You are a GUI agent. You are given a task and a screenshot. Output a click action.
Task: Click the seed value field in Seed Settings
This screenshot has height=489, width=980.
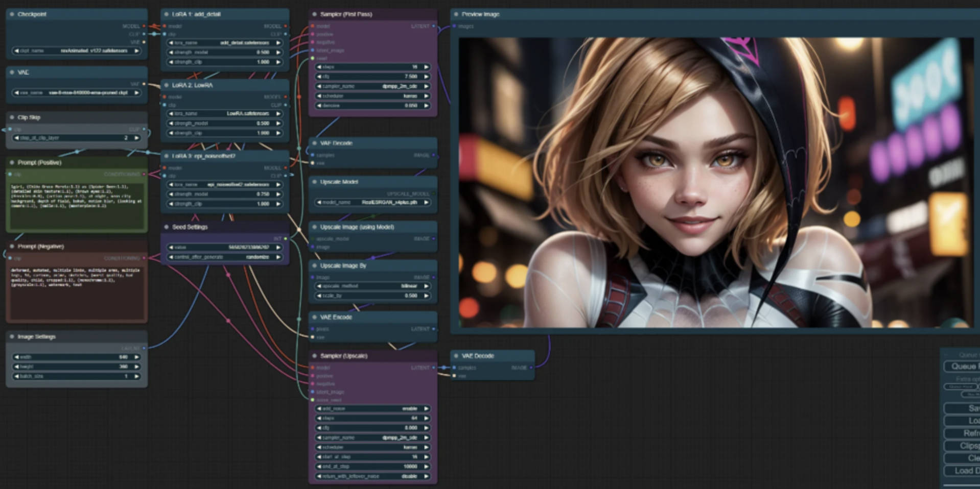[x=225, y=248]
